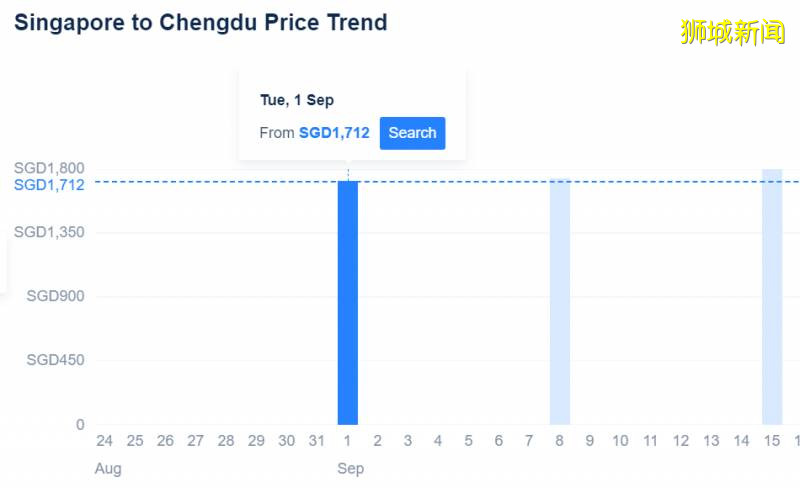Viewport: 800px width, 493px height.
Task: Click the SGD1,712 price in the tooltip
Action: click(334, 133)
